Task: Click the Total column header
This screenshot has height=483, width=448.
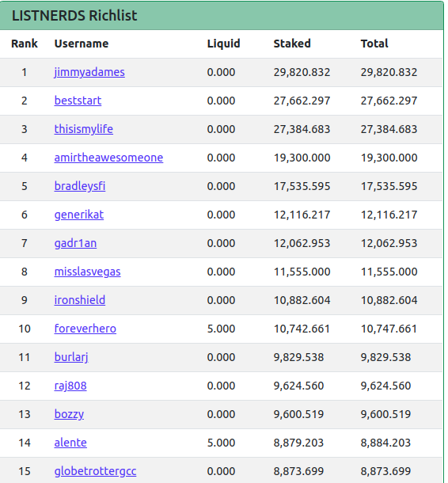Action: coord(374,44)
